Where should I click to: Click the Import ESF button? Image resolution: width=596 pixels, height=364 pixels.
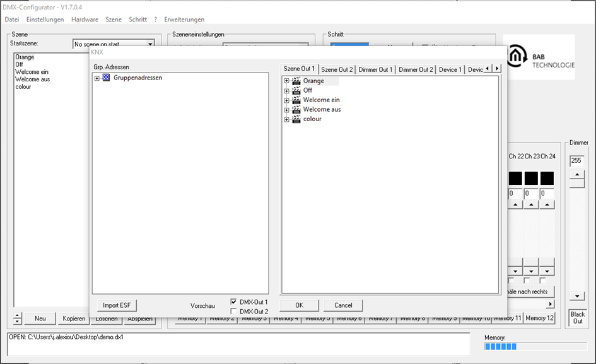(x=117, y=305)
